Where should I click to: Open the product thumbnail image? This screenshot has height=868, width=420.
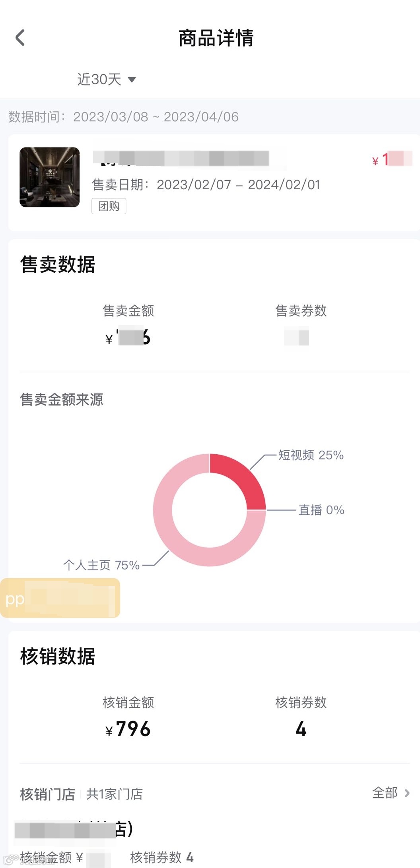pyautogui.click(x=50, y=177)
